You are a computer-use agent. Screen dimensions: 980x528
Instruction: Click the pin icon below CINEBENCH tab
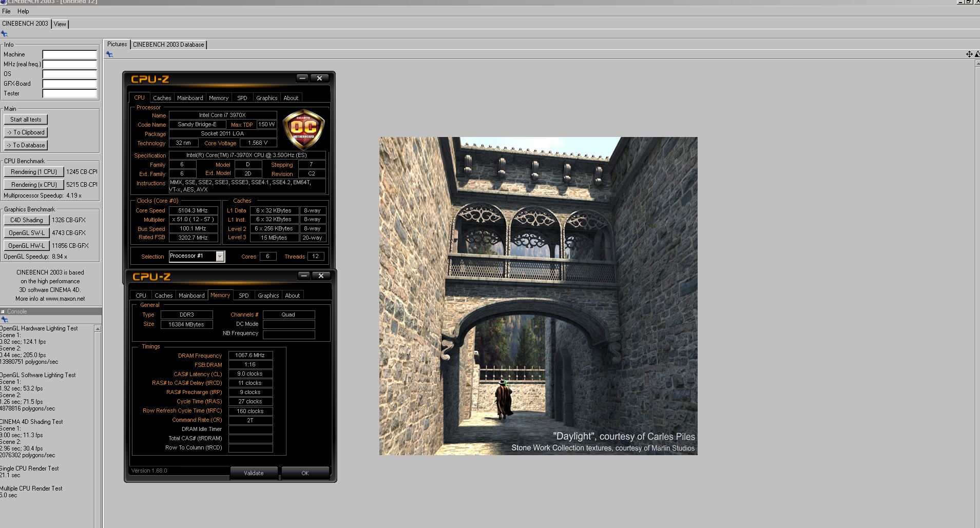tap(4, 34)
